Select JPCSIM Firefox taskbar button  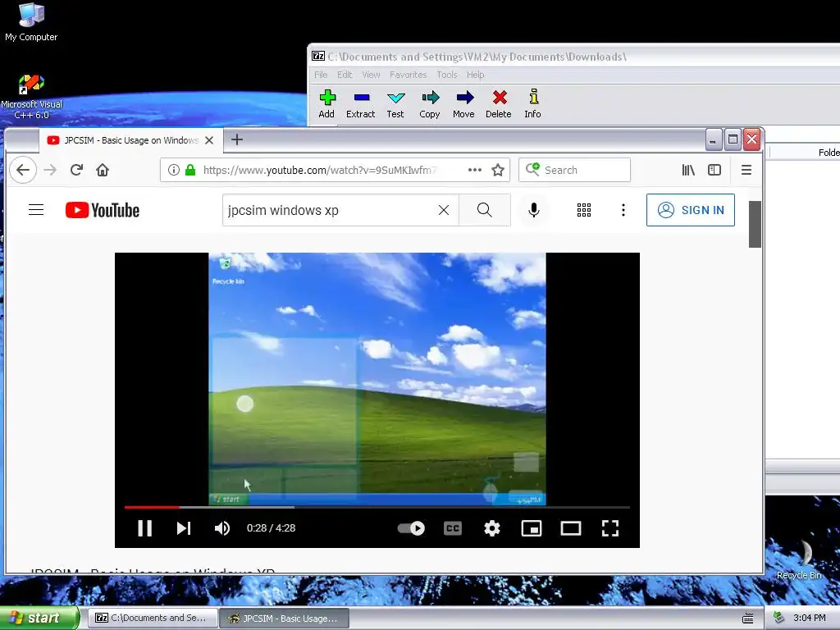coord(285,618)
